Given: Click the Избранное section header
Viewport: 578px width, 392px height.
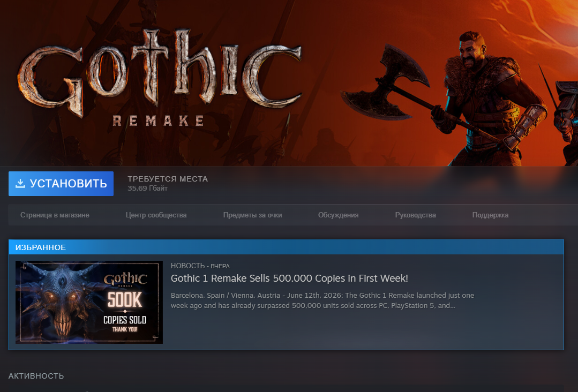Looking at the screenshot, I should tap(286, 247).
